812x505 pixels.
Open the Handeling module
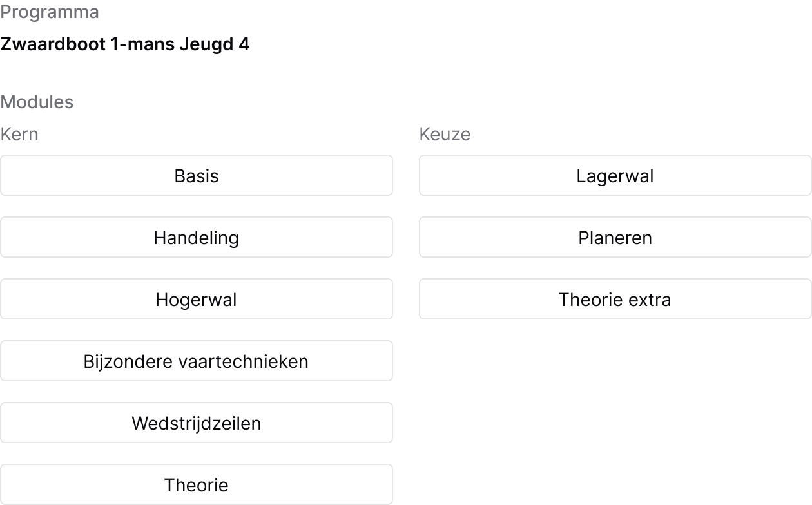tap(197, 237)
